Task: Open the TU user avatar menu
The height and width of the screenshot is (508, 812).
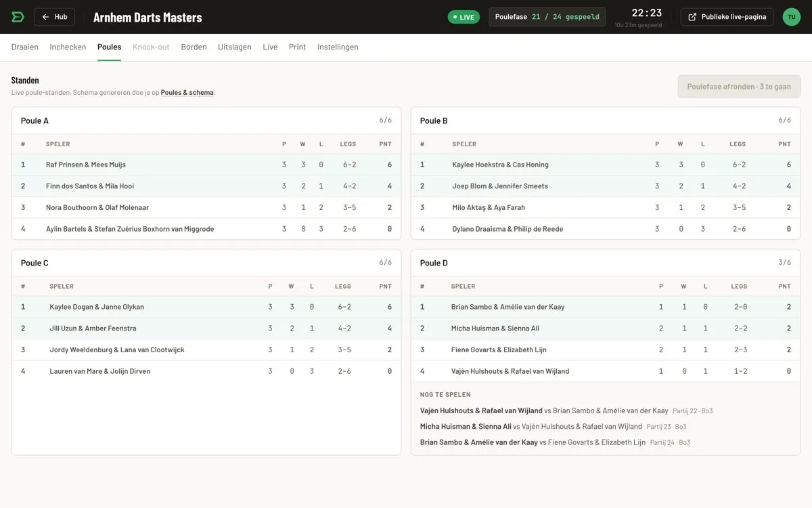Action: click(x=792, y=17)
